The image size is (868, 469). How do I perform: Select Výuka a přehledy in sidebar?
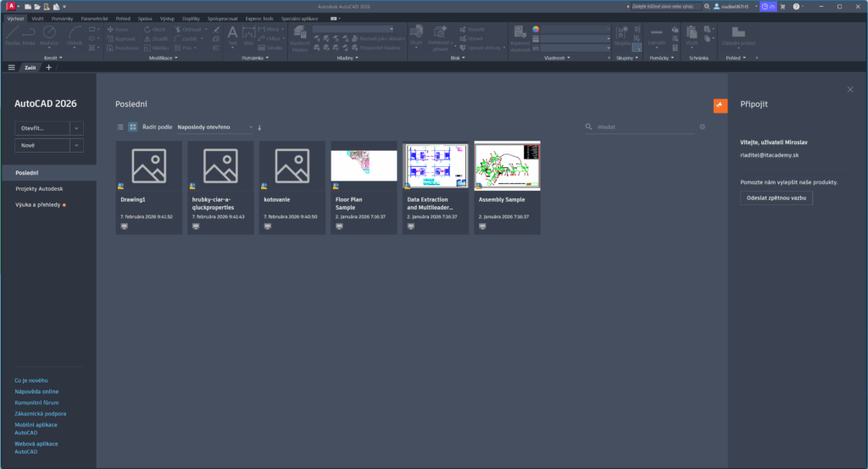tap(37, 205)
